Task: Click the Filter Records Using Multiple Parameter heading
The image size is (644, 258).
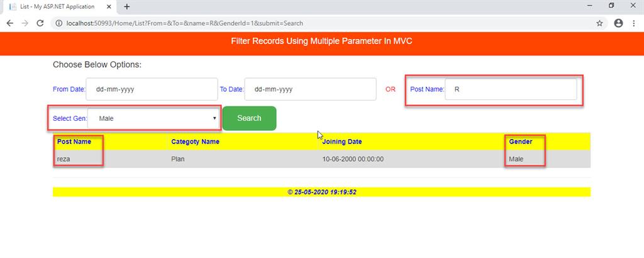Action: click(x=321, y=41)
